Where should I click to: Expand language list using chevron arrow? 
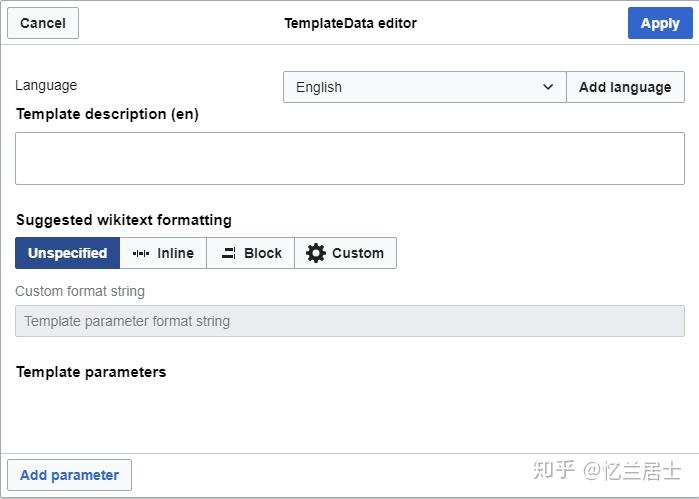pos(548,87)
